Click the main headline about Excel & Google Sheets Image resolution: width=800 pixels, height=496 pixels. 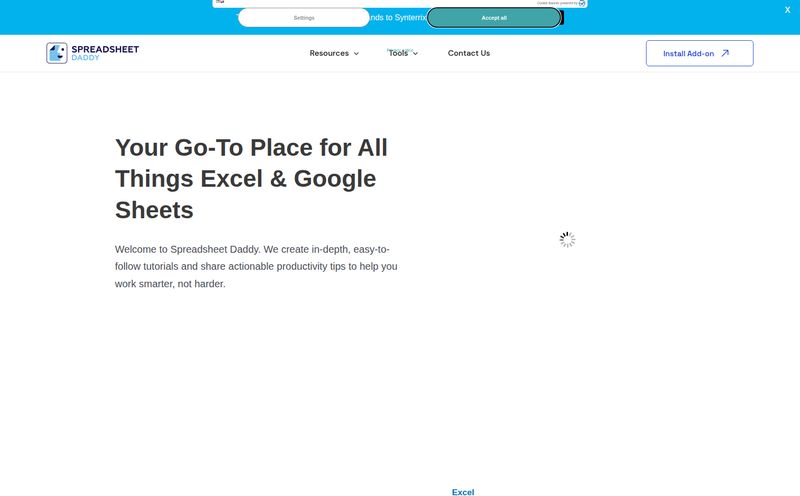click(251, 179)
